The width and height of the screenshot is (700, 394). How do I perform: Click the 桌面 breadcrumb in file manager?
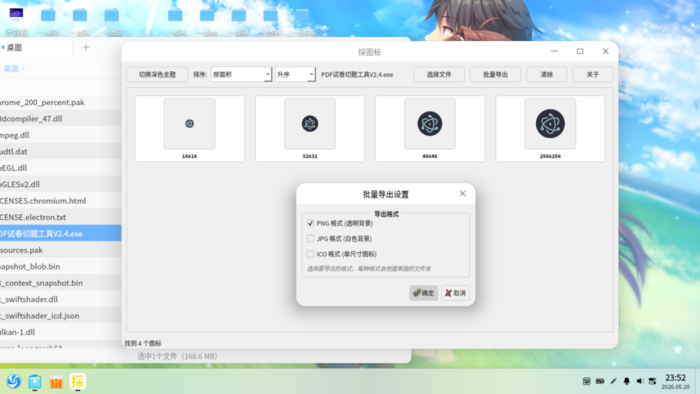12,68
